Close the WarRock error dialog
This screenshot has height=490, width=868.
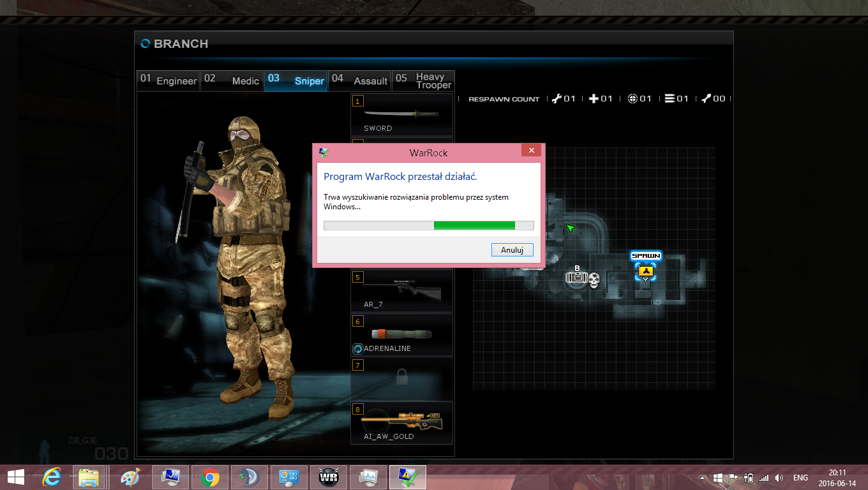531,151
